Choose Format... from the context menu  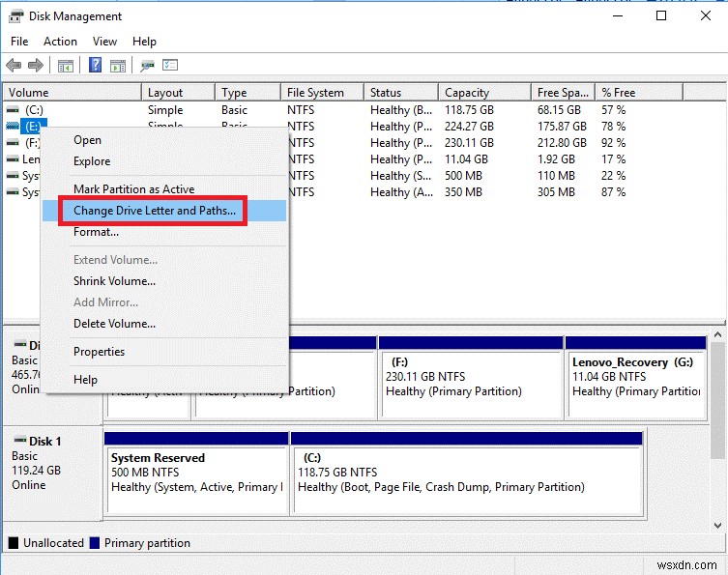(164, 232)
